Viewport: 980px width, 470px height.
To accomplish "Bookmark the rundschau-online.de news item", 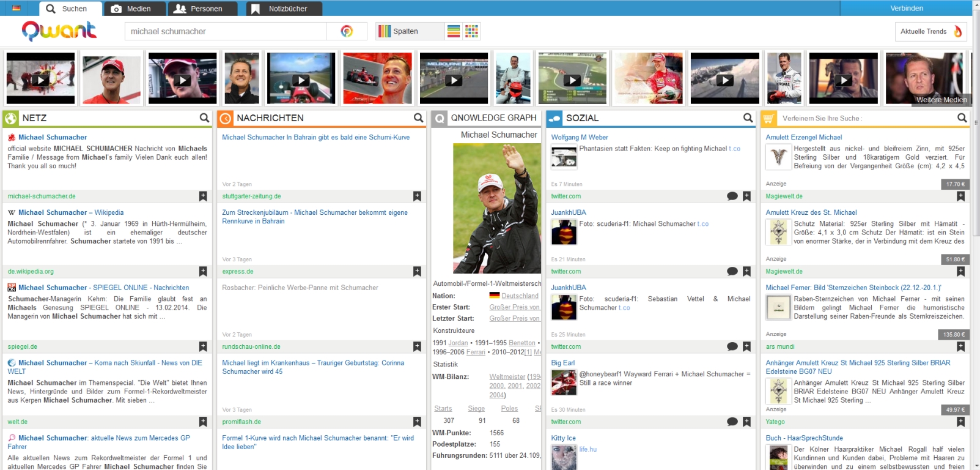I will [x=417, y=347].
